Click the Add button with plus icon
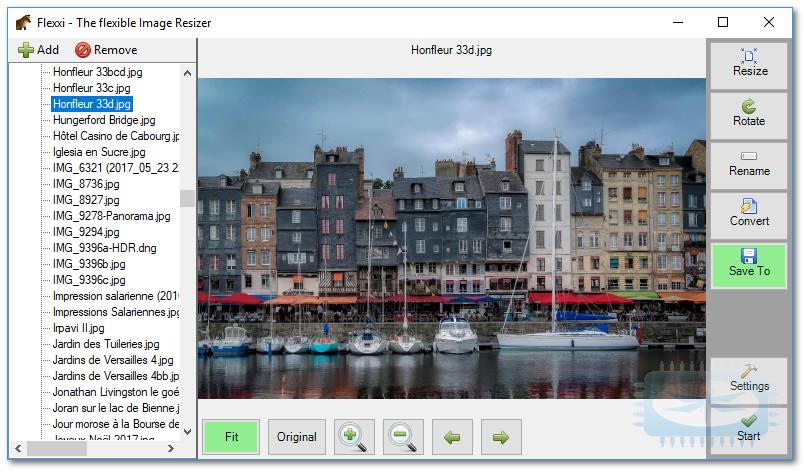Screen dimensions: 804x471 (x=38, y=50)
